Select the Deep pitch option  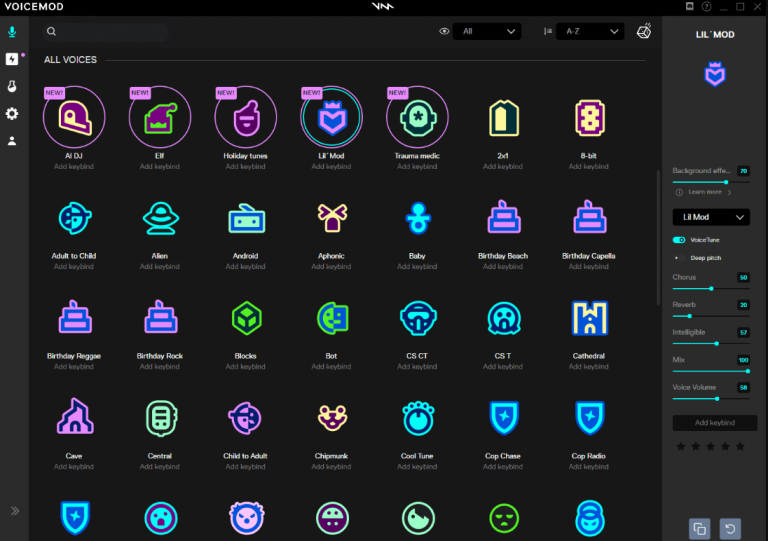pyautogui.click(x=704, y=257)
